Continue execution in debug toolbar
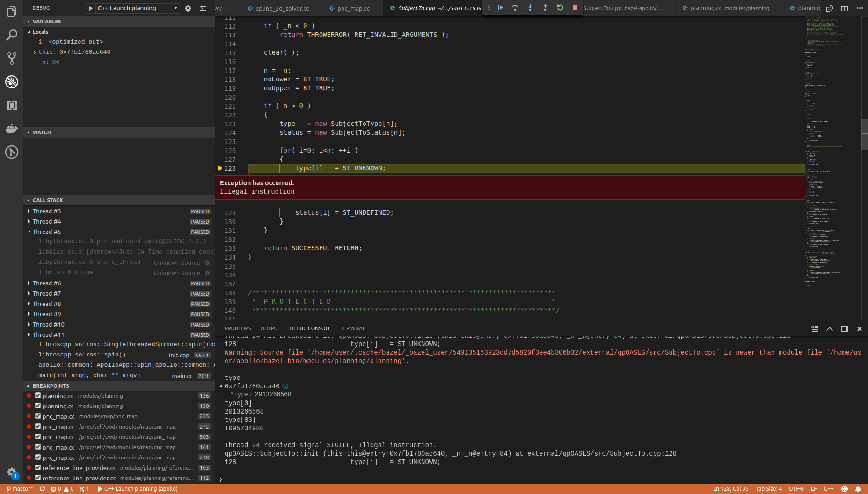The width and height of the screenshot is (868, 494). (x=500, y=7)
